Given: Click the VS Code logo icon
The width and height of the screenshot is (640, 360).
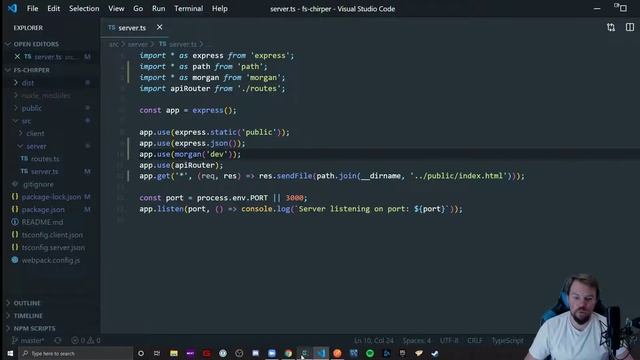Looking at the screenshot, I should [12, 8].
